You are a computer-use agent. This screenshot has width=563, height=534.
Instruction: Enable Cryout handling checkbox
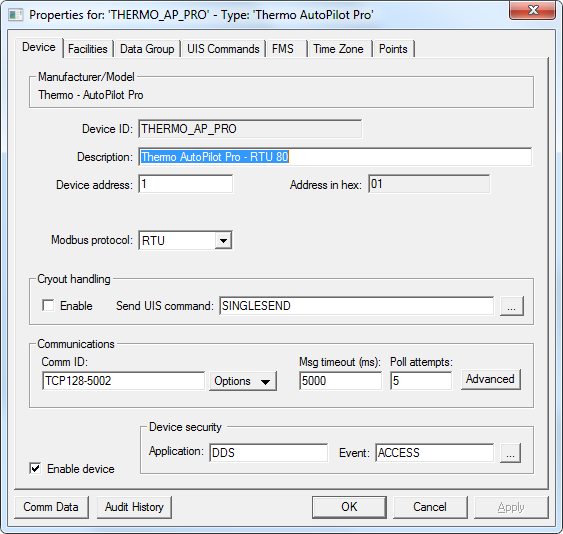(48, 306)
